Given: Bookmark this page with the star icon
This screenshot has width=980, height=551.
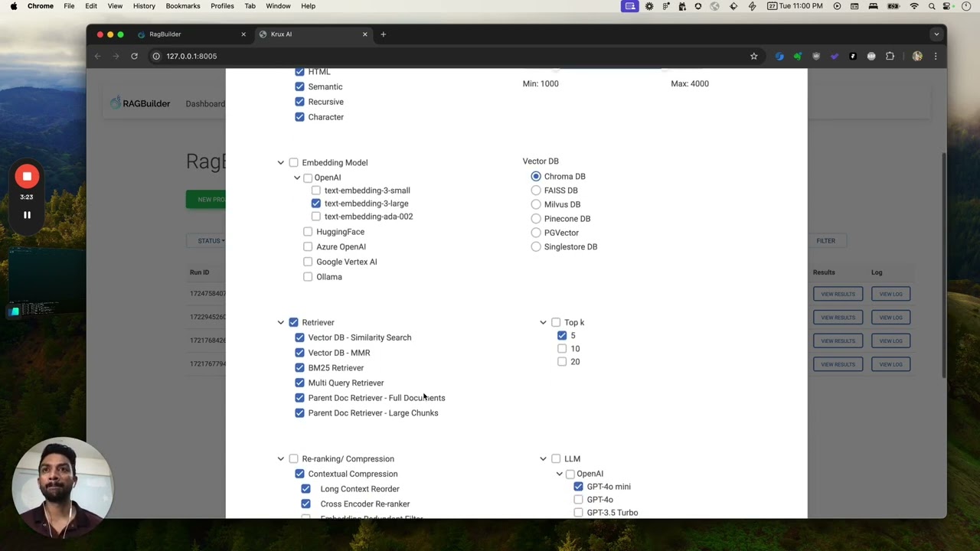Looking at the screenshot, I should click(753, 56).
